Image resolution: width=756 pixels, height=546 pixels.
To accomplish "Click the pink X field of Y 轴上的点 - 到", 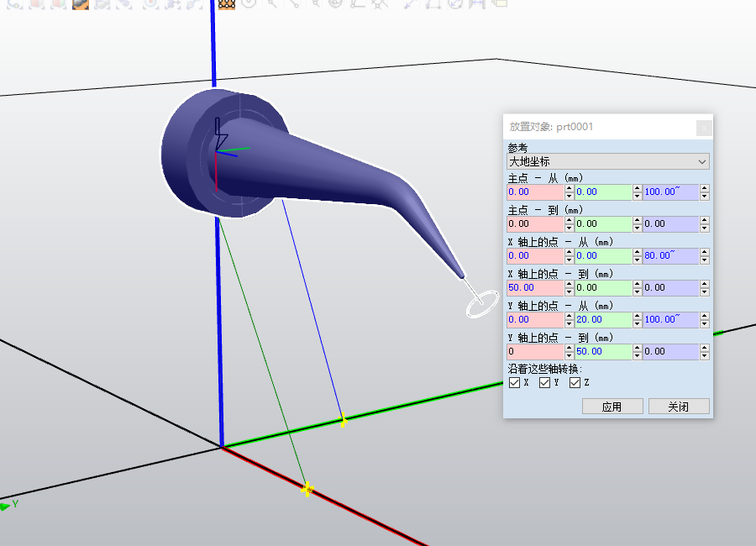I will 535,352.
